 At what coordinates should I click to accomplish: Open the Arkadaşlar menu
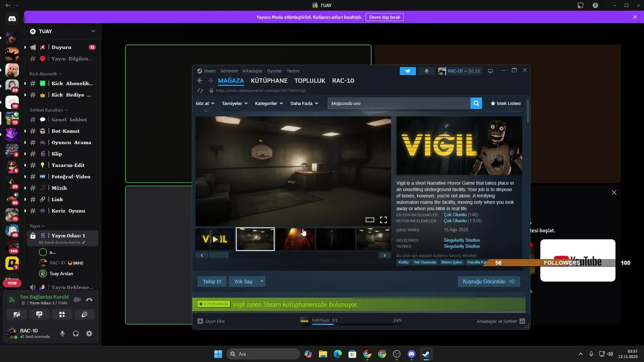click(x=253, y=71)
